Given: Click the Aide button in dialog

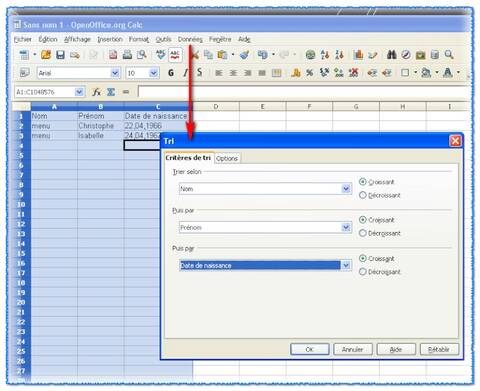Looking at the screenshot, I should pos(396,349).
